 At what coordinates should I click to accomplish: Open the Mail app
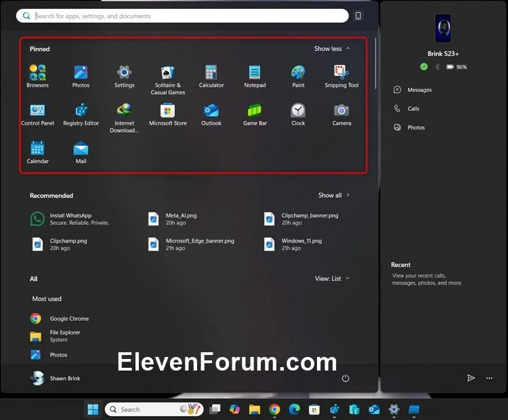coord(81,152)
